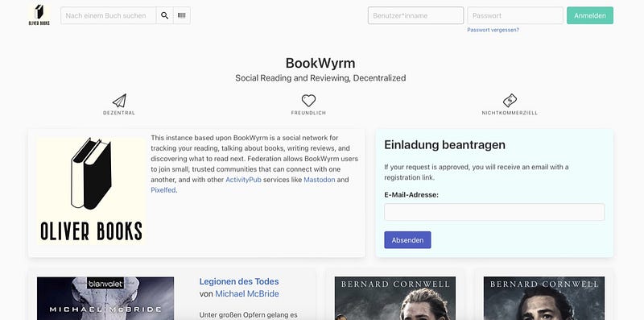
Task: Click the Michael McBride blanvalet book cover
Action: pyautogui.click(x=105, y=298)
